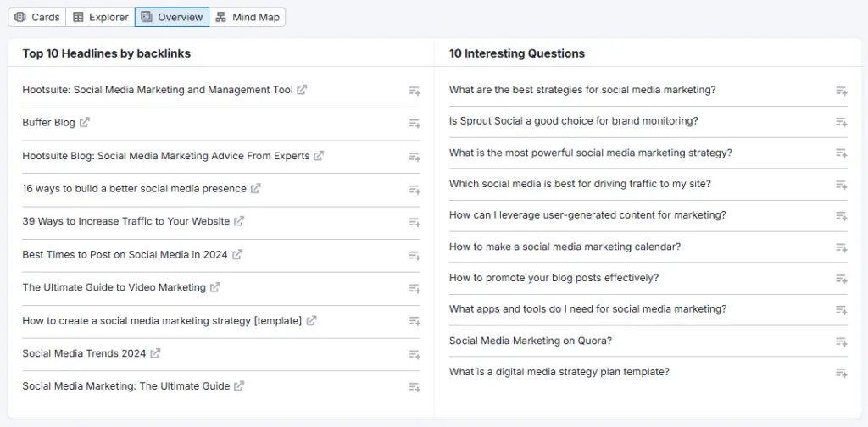Open '16 ways to build a better social media presence'

tap(134, 189)
